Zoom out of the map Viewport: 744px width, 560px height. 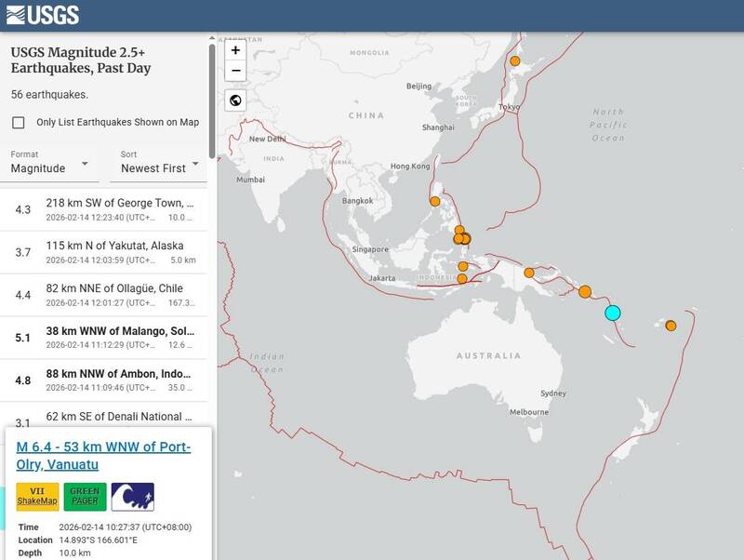click(236, 71)
